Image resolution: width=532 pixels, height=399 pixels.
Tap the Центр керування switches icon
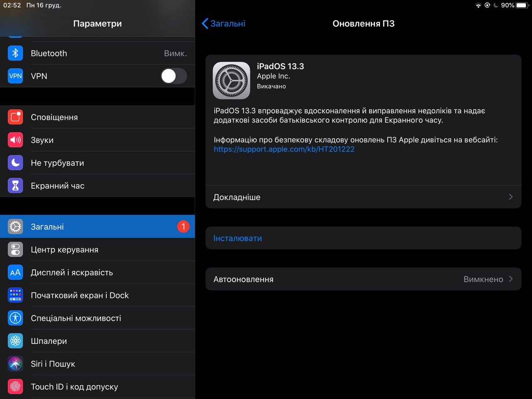point(15,249)
